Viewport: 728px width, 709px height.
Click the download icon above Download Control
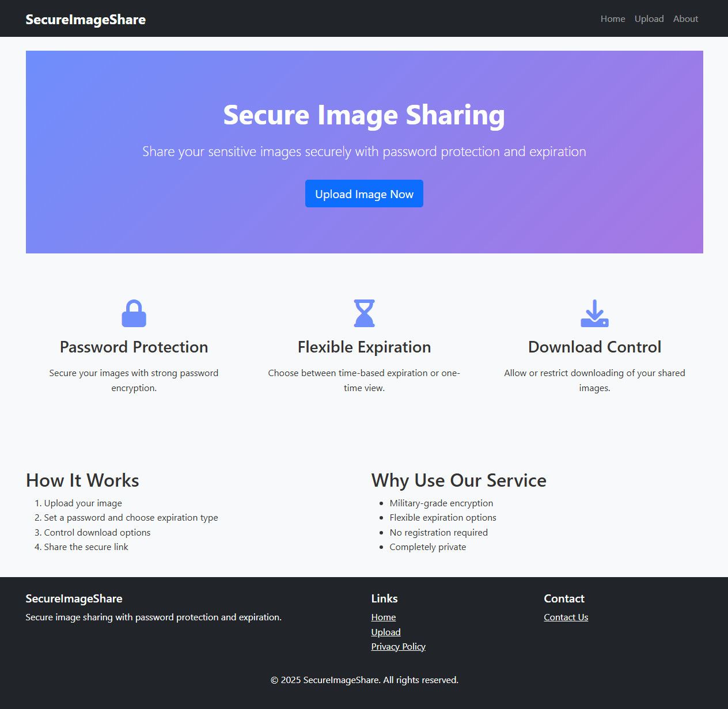[x=594, y=313]
